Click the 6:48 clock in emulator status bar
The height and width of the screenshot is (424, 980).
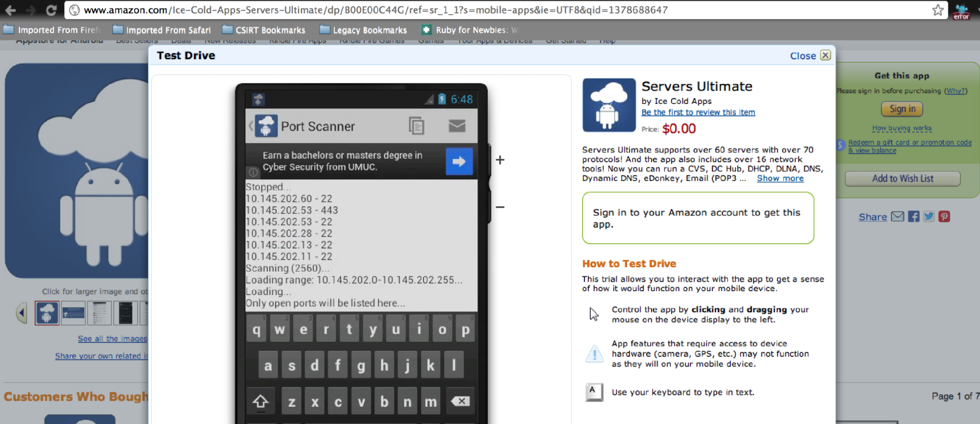[x=462, y=100]
